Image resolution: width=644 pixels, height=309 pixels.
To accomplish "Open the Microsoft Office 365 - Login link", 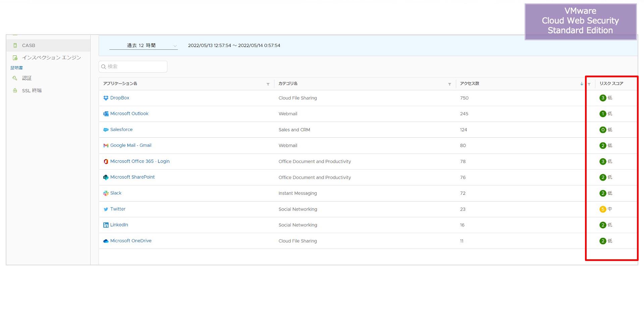I will [140, 161].
